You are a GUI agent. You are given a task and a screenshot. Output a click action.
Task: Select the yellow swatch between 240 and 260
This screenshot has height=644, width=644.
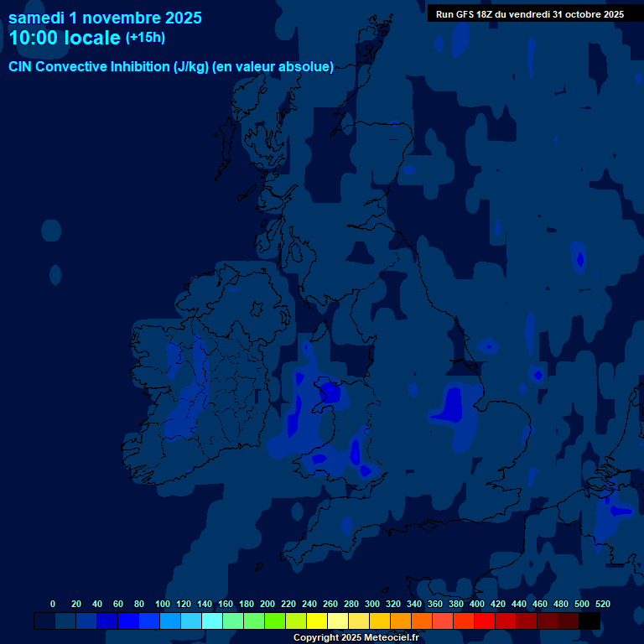317,621
